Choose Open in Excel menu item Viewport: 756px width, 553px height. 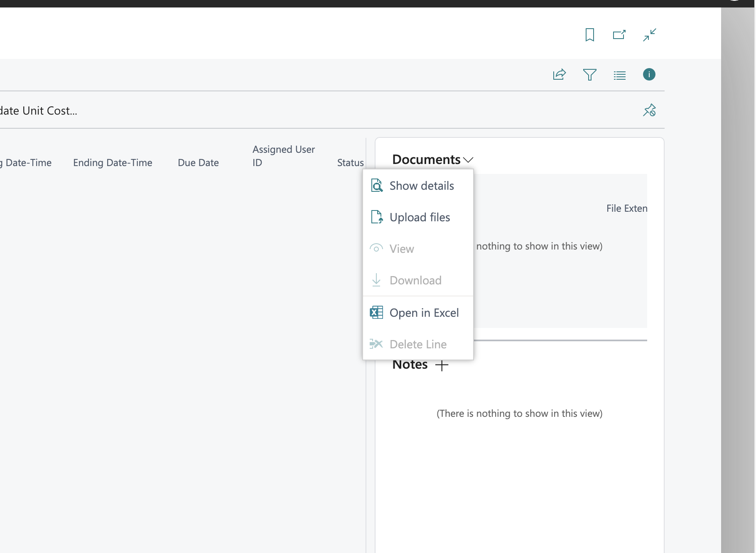coord(418,313)
